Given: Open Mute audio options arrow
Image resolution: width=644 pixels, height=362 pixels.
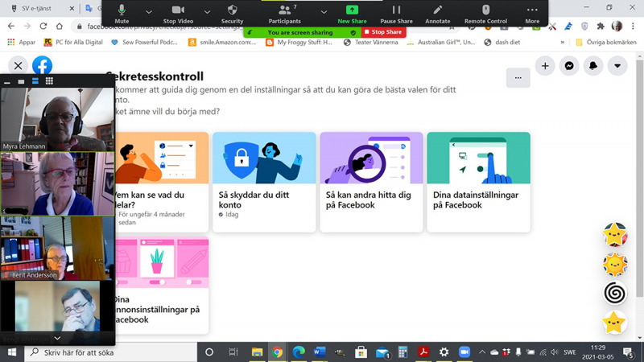Looking at the screenshot, I should [149, 12].
